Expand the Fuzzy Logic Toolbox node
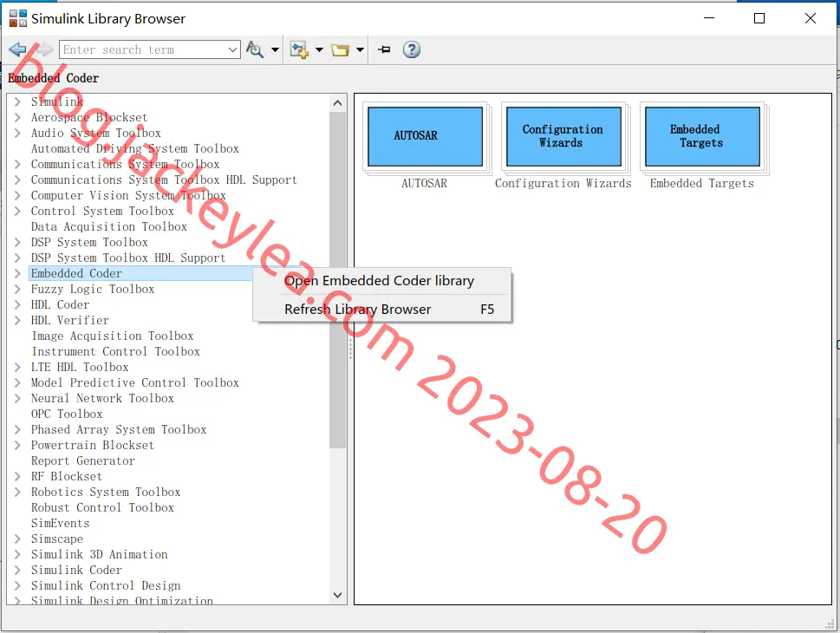 point(17,289)
